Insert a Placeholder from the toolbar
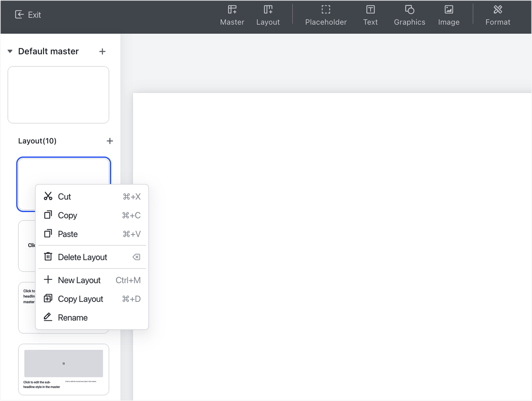The width and height of the screenshot is (532, 401). point(325,15)
